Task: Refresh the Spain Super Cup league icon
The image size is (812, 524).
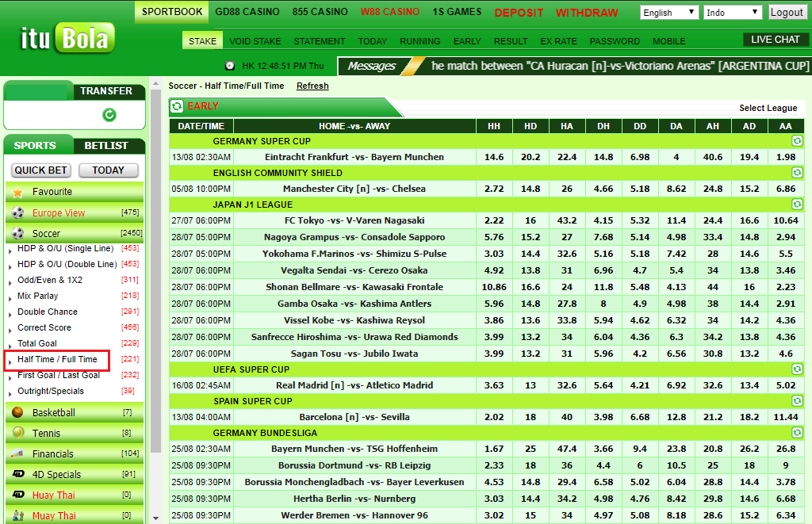Action: (797, 401)
